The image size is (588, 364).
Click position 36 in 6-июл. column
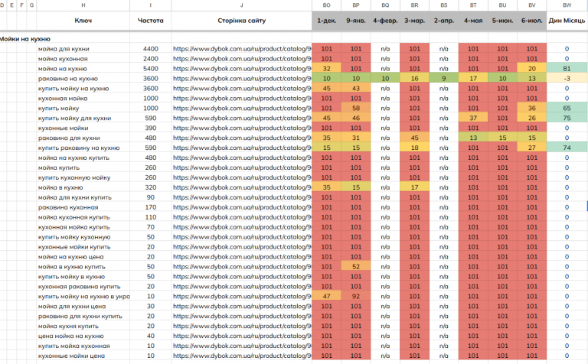coord(532,109)
